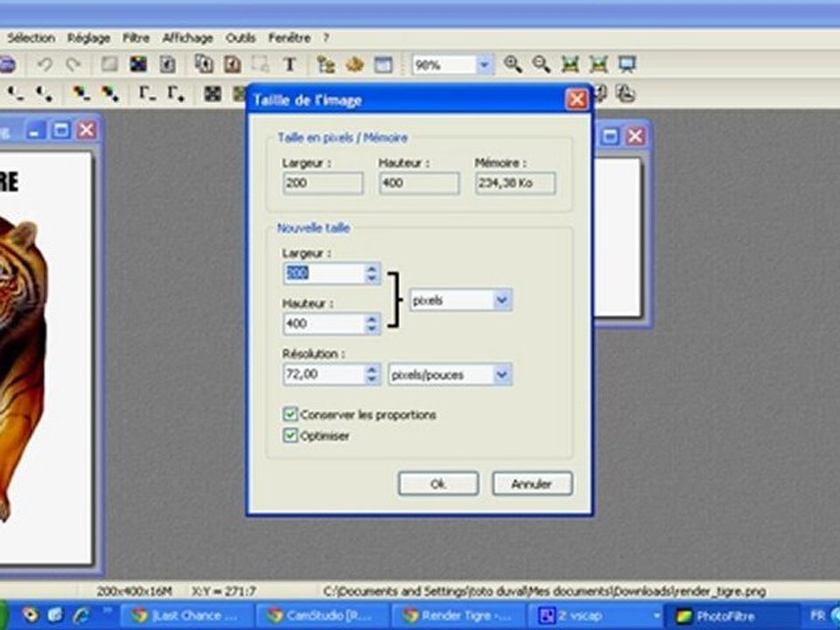The image size is (840, 630).
Task: Click the Undo arrow icon
Action: click(x=45, y=65)
